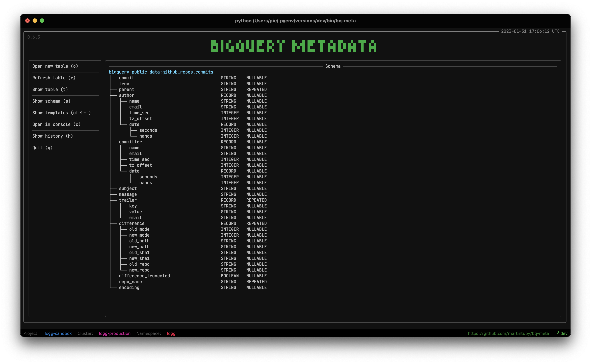The image size is (591, 364).
Task: Choose Open in console (c)
Action: pos(56,124)
